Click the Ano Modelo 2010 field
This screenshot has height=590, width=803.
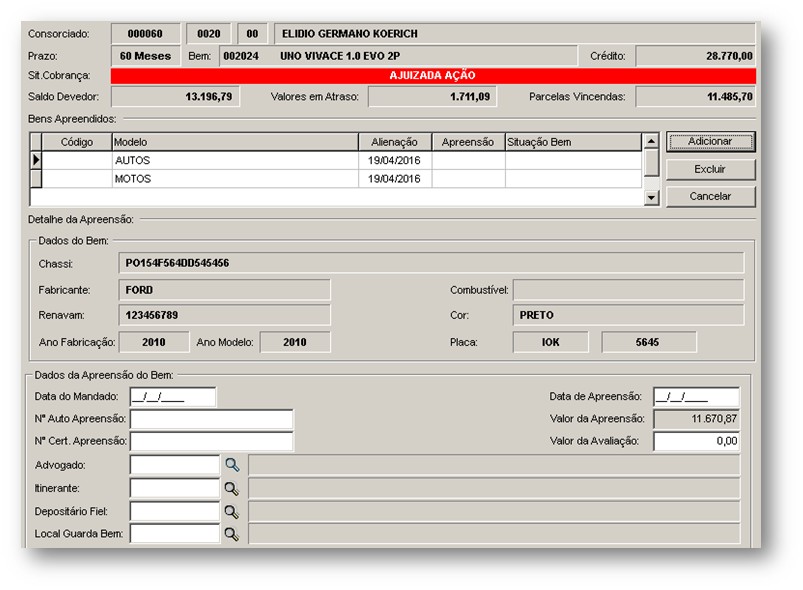point(295,342)
